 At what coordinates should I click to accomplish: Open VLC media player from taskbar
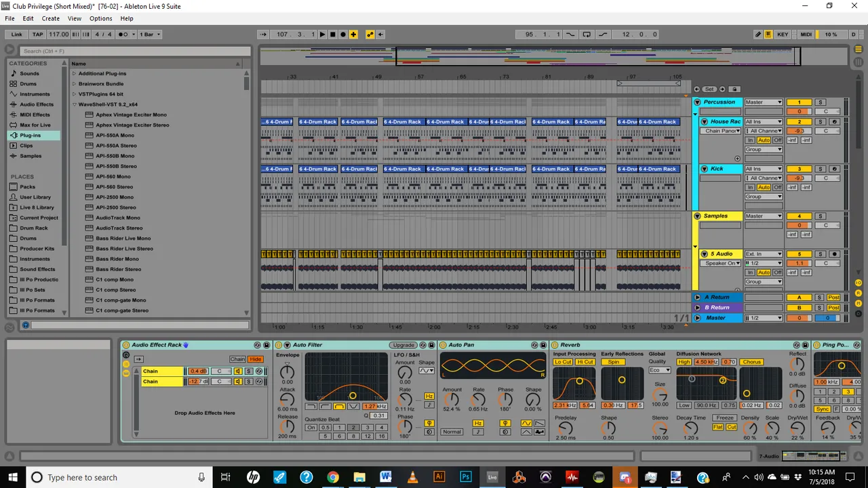tap(412, 477)
